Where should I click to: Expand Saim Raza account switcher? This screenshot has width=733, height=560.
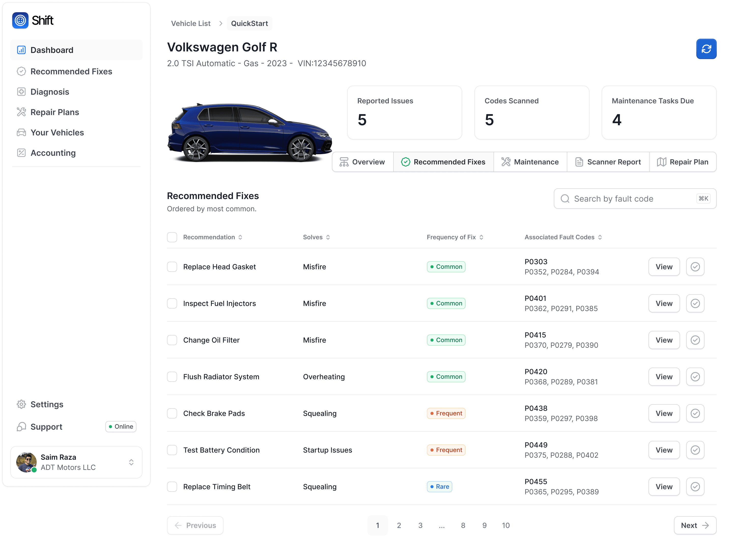pos(131,462)
